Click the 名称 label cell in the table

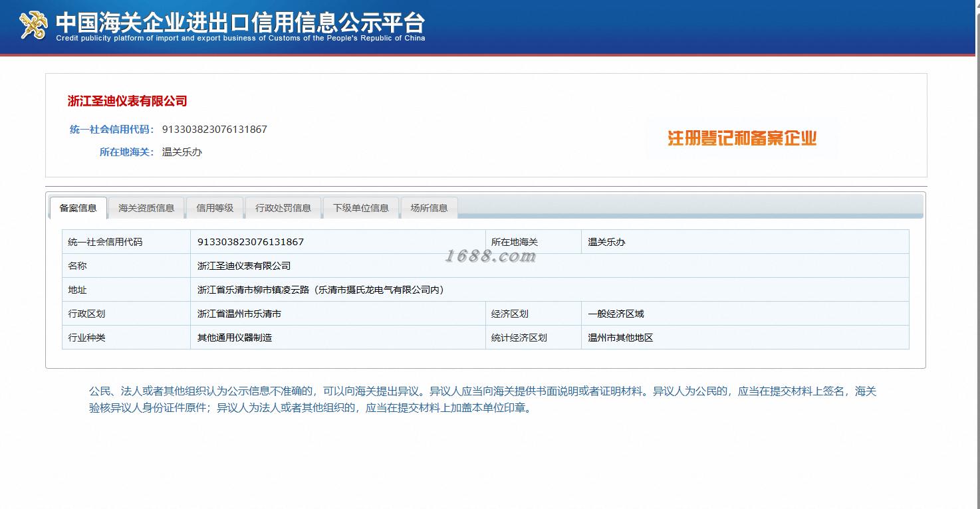(x=126, y=266)
